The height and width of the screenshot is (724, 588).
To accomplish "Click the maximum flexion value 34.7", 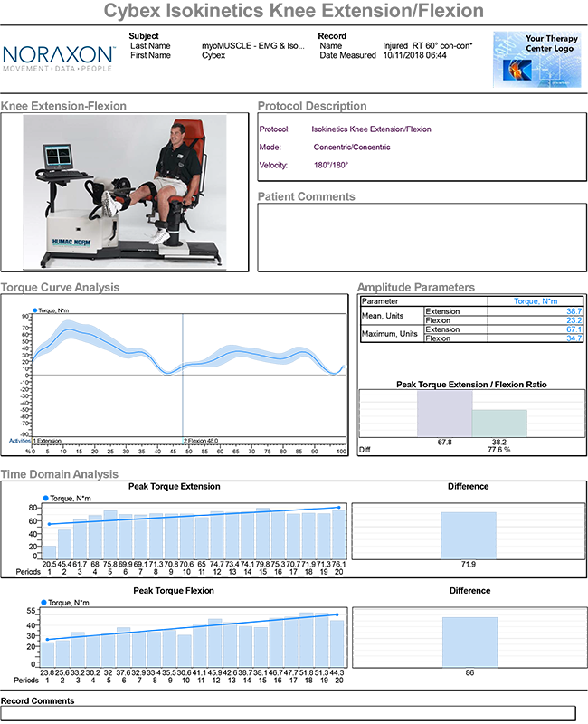I will click(574, 338).
